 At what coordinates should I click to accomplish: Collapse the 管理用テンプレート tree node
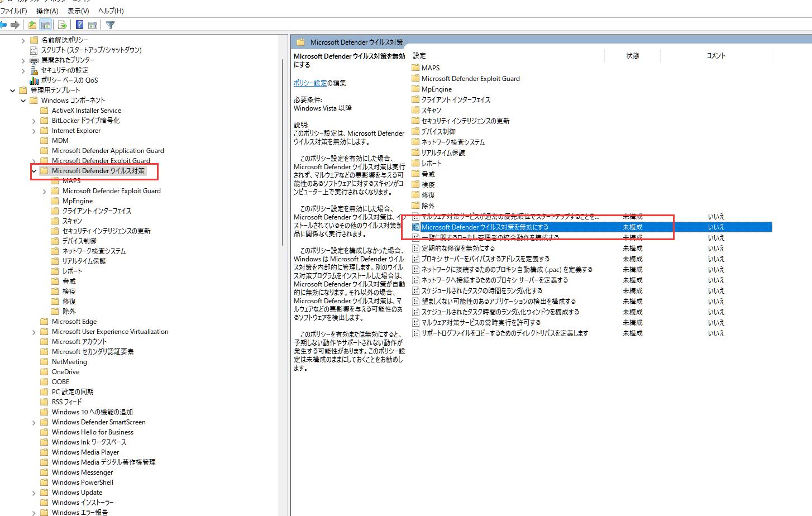click(x=13, y=90)
